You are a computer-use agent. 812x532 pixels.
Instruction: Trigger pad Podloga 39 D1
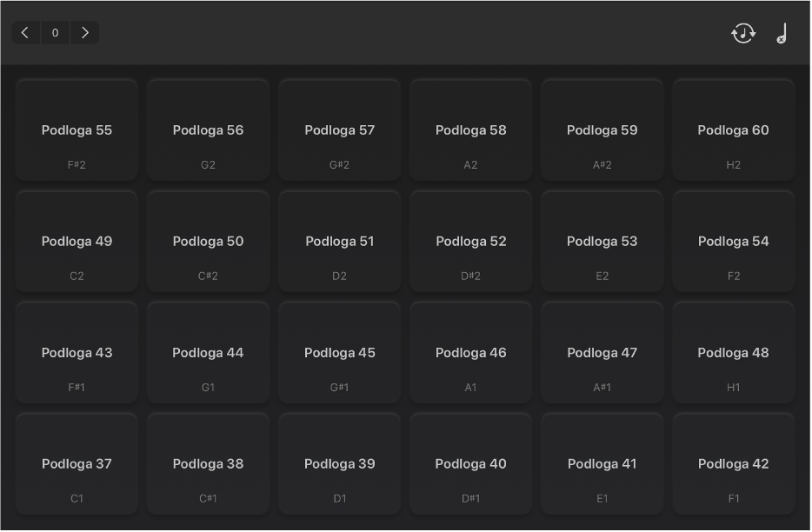[340, 464]
